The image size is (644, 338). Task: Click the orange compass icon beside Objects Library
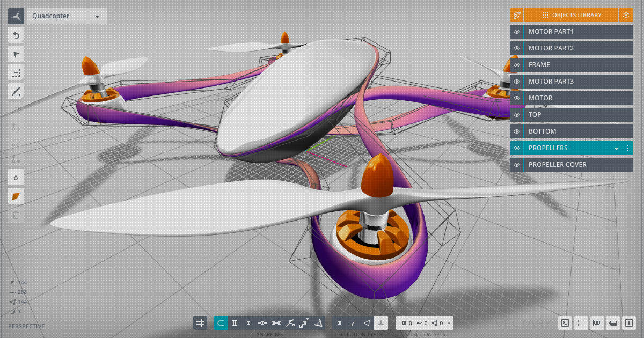517,15
